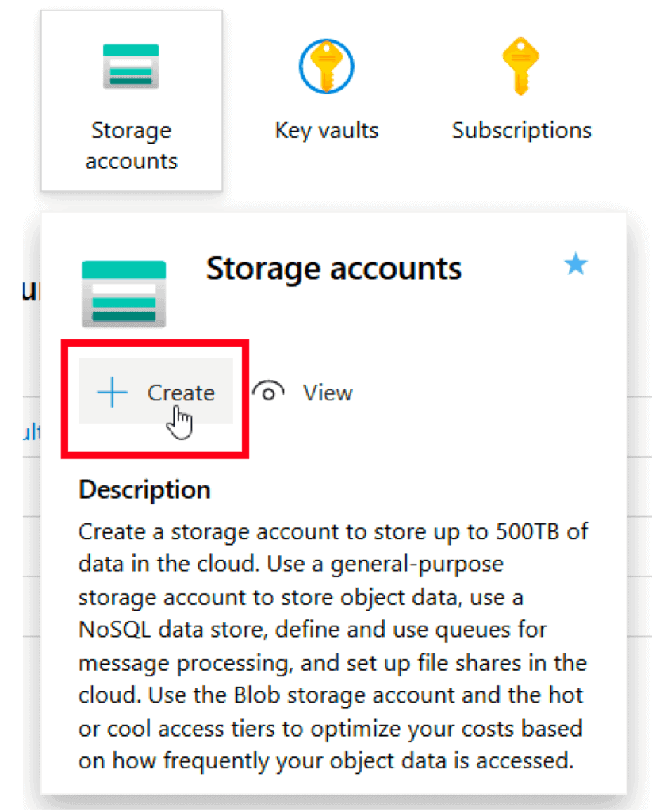Image resolution: width=652 pixels, height=812 pixels.
Task: Click the "NoSQL data store" description text
Action: tap(175, 630)
